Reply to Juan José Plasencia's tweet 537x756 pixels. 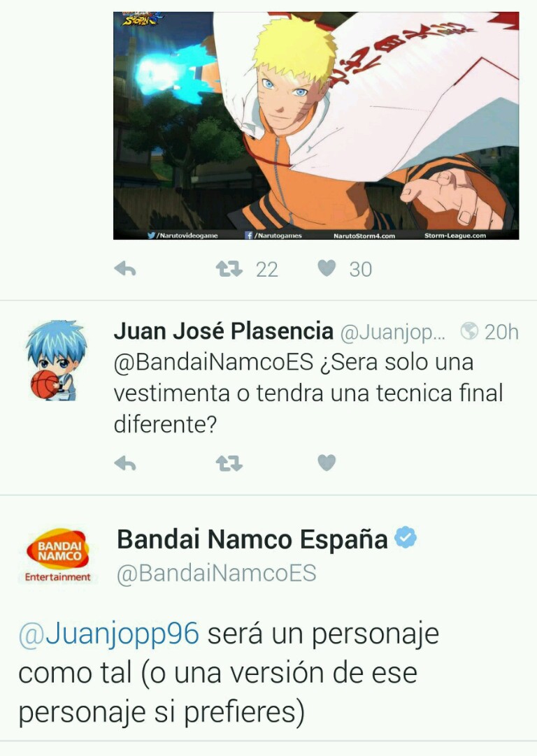click(x=125, y=463)
